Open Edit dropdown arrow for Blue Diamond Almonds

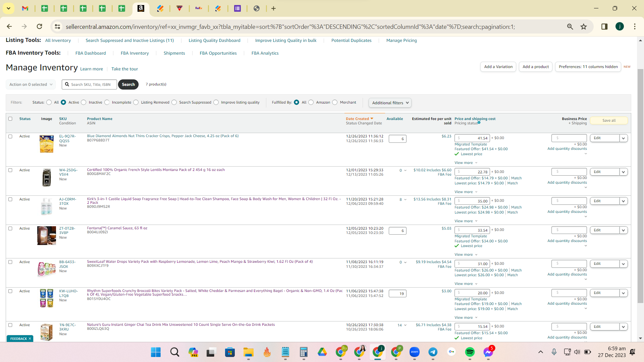click(x=624, y=138)
